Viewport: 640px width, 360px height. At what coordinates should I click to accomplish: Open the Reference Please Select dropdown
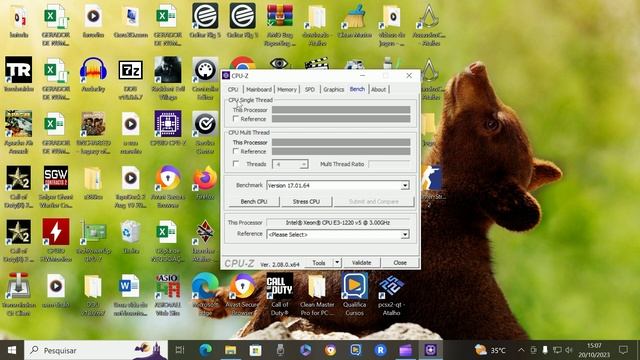tap(404, 235)
